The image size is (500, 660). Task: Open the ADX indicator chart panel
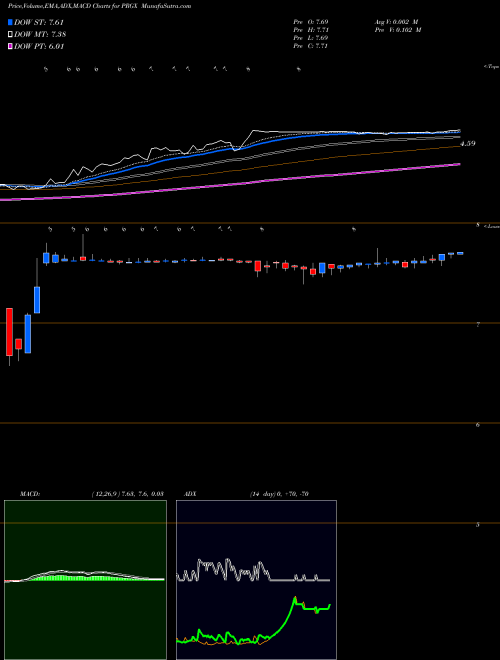256,580
